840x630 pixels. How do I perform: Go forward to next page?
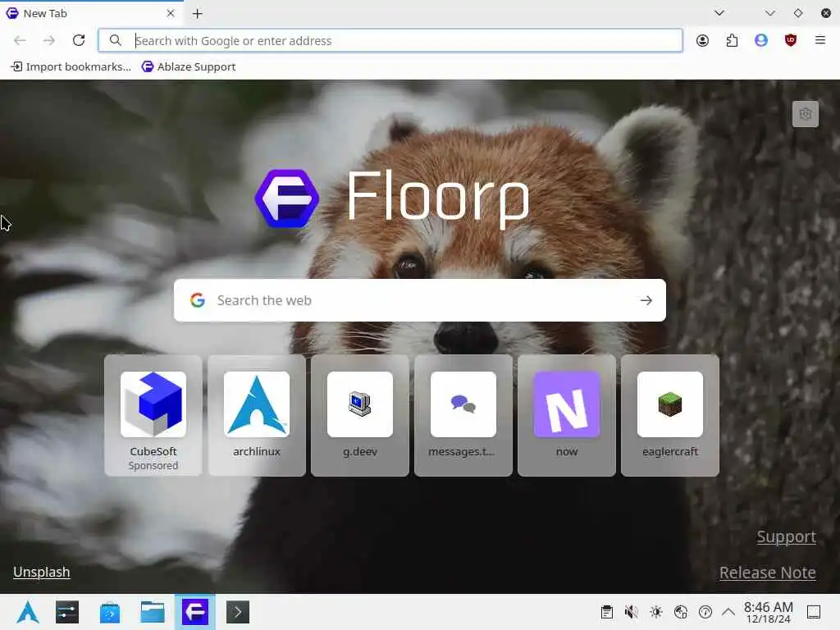(x=49, y=40)
